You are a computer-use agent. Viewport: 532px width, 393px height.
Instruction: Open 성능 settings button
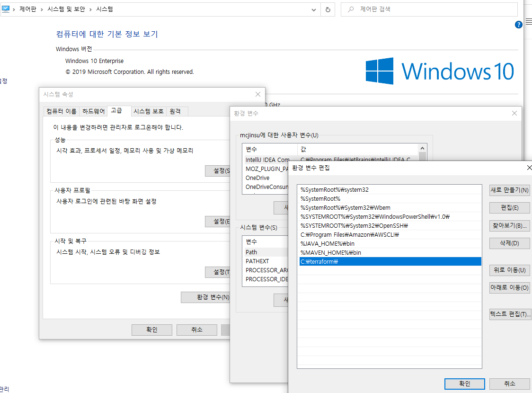(x=218, y=171)
